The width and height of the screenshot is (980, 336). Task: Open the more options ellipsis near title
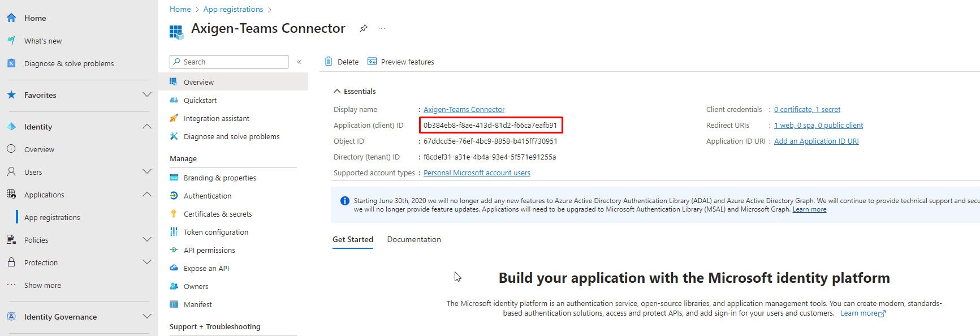tap(382, 28)
